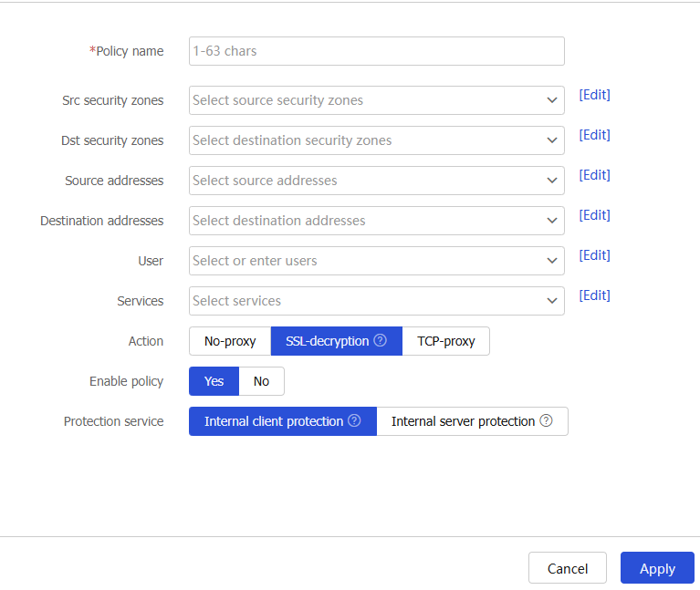Cancel the policy form
The height and width of the screenshot is (590, 700).
(x=567, y=568)
